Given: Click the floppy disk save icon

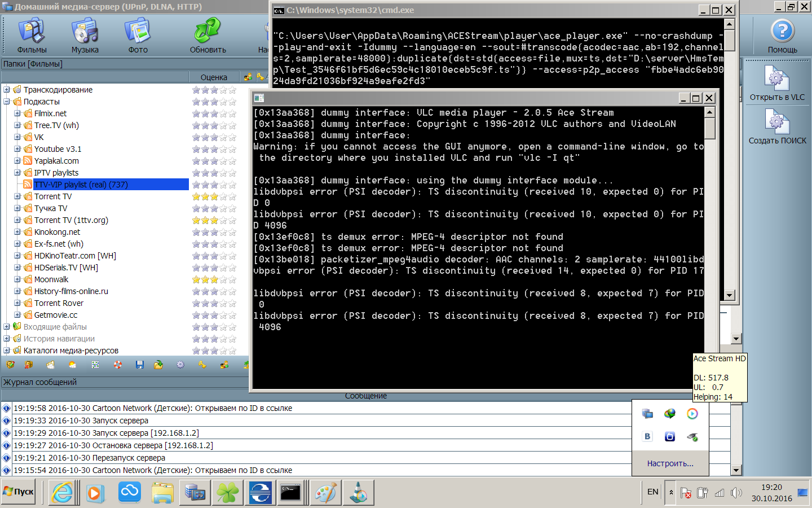Looking at the screenshot, I should (140, 365).
